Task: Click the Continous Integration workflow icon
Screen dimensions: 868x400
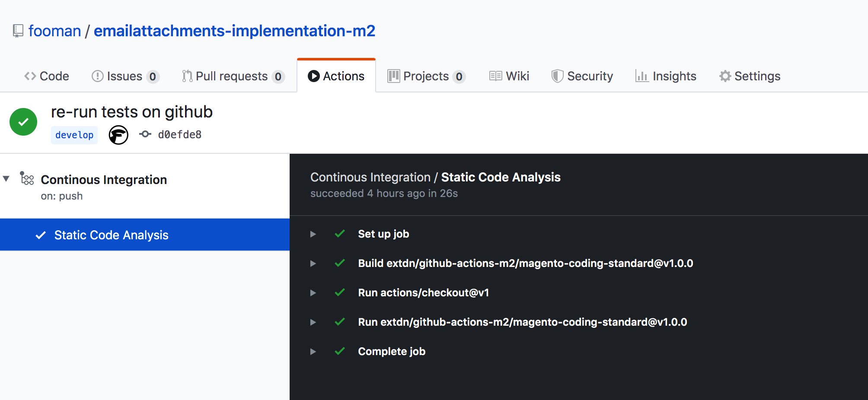Action: (27, 178)
